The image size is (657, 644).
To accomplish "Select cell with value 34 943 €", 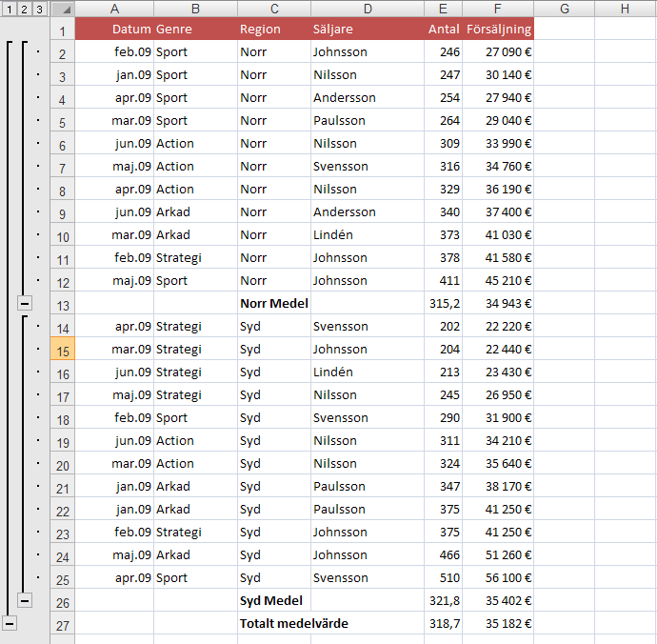I will 498,303.
